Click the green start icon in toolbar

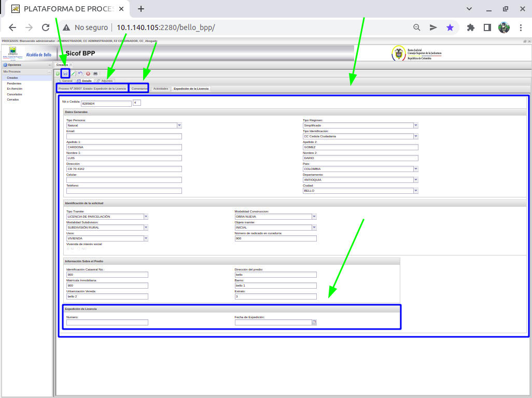(x=58, y=74)
